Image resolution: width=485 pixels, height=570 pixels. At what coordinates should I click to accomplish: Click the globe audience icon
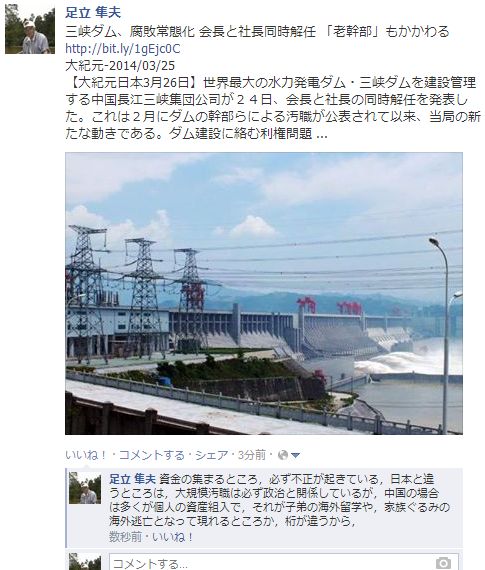(x=282, y=455)
